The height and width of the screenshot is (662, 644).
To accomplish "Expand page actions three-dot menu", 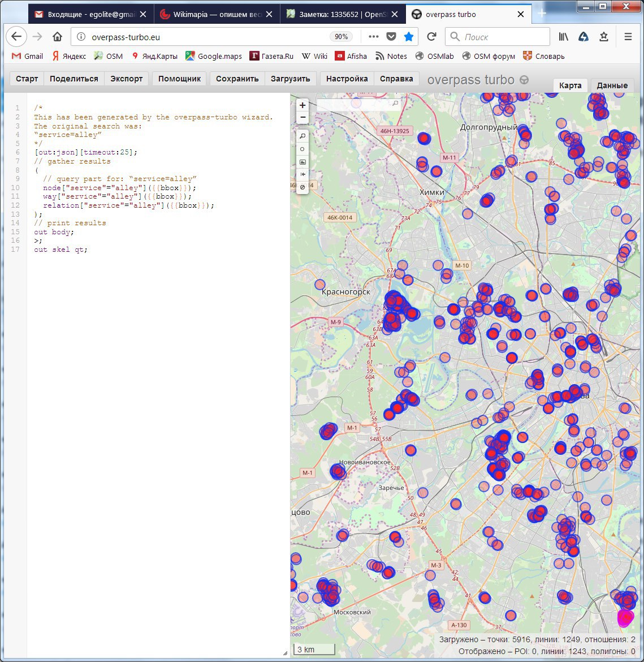I will [373, 37].
